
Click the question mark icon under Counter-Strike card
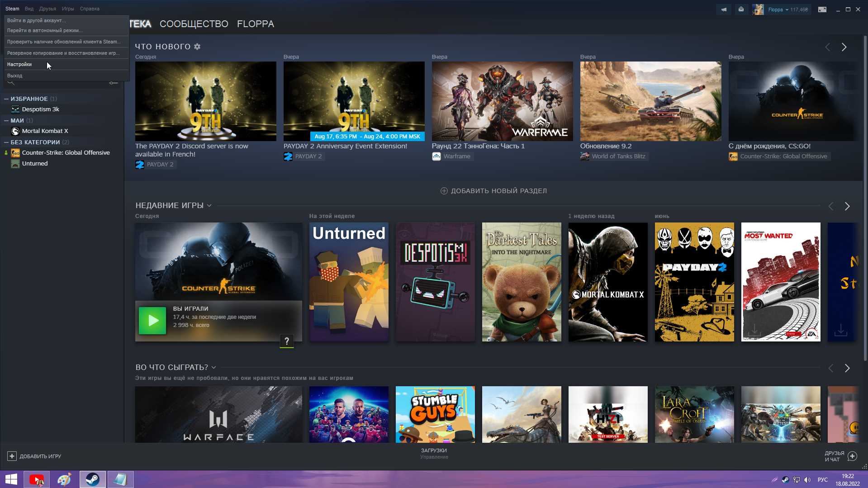click(287, 341)
